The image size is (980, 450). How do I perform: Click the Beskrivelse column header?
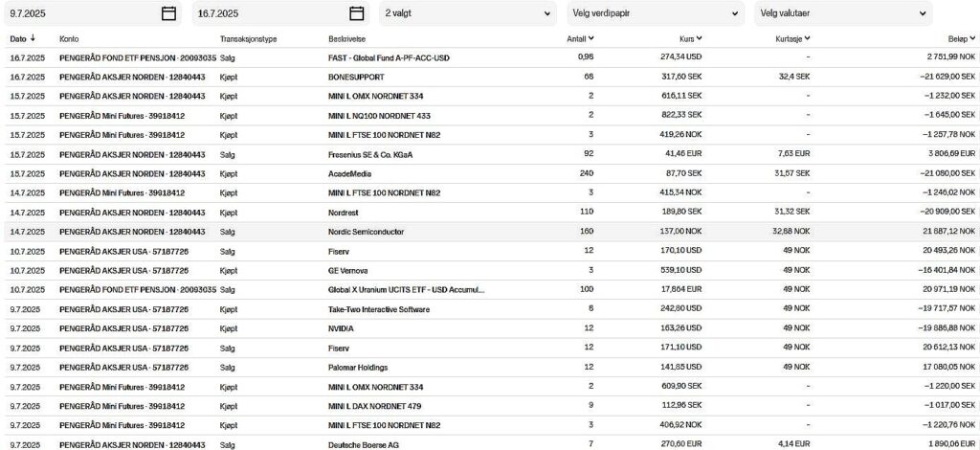[x=346, y=38]
